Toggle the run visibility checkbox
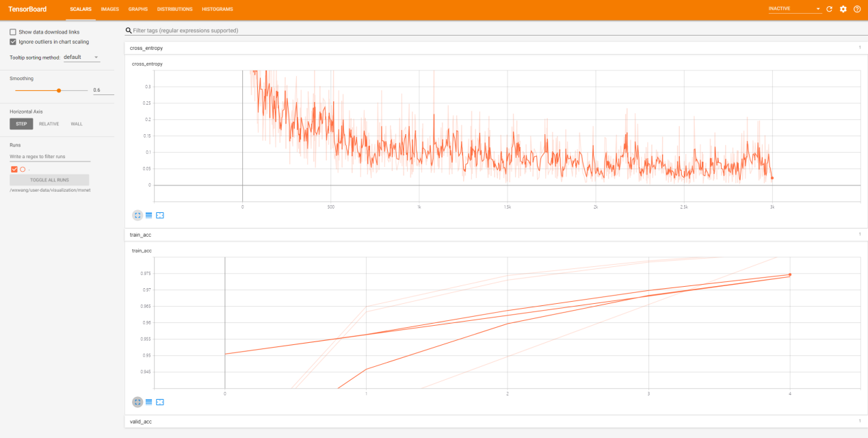The image size is (868, 438). click(x=14, y=169)
